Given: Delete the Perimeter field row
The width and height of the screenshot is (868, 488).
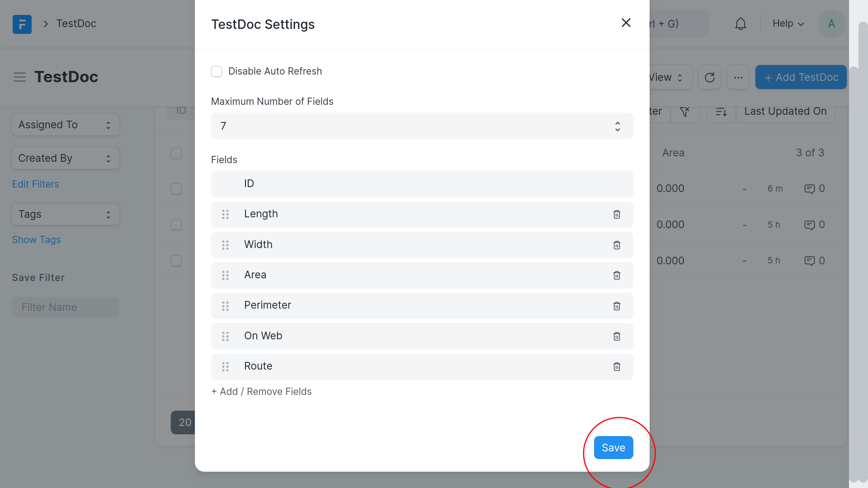Looking at the screenshot, I should pyautogui.click(x=617, y=306).
